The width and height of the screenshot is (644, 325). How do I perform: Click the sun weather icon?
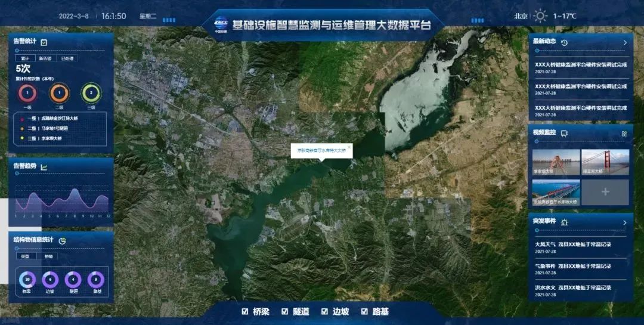point(540,16)
